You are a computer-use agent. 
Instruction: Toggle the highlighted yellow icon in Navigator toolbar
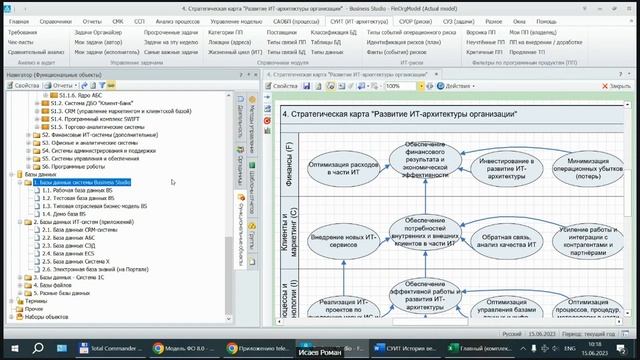point(111,85)
